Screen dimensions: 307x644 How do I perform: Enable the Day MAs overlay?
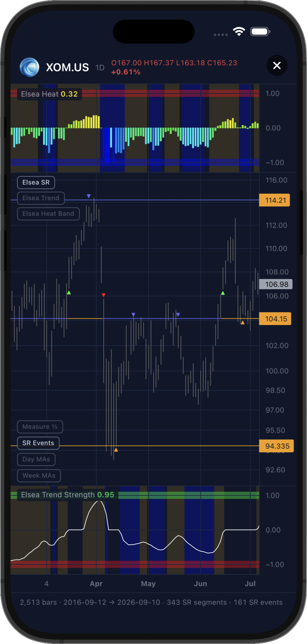[36, 459]
